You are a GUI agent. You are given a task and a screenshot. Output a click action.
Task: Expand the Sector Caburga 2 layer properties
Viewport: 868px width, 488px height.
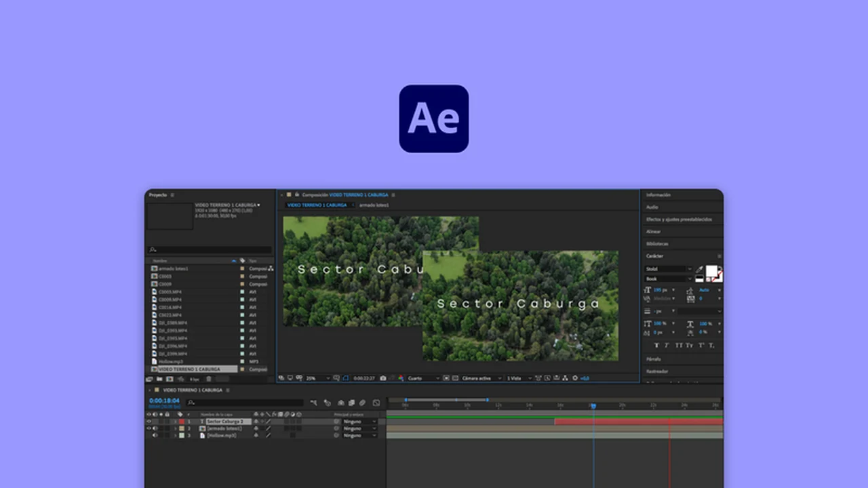pos(175,422)
